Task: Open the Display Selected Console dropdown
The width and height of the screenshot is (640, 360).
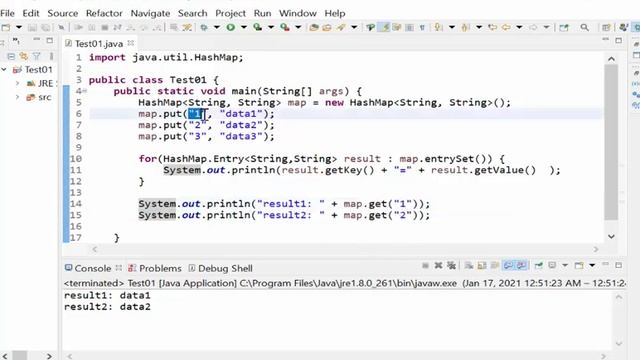Action: tap(565, 265)
